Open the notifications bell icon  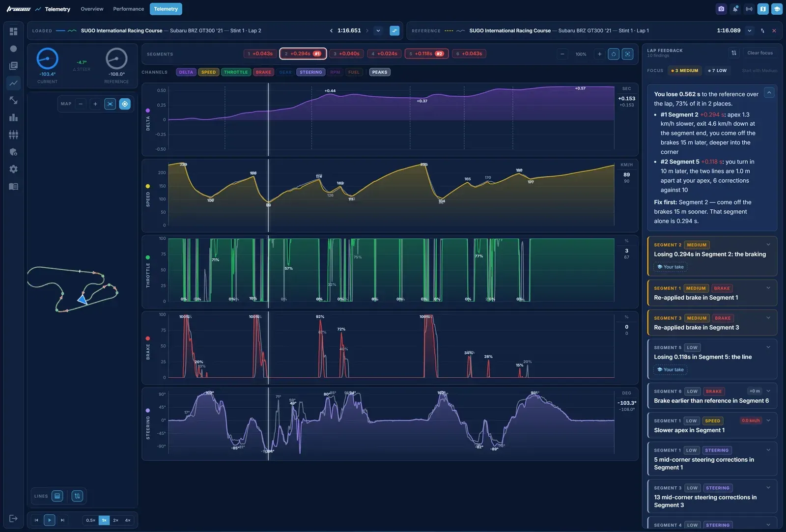point(735,9)
